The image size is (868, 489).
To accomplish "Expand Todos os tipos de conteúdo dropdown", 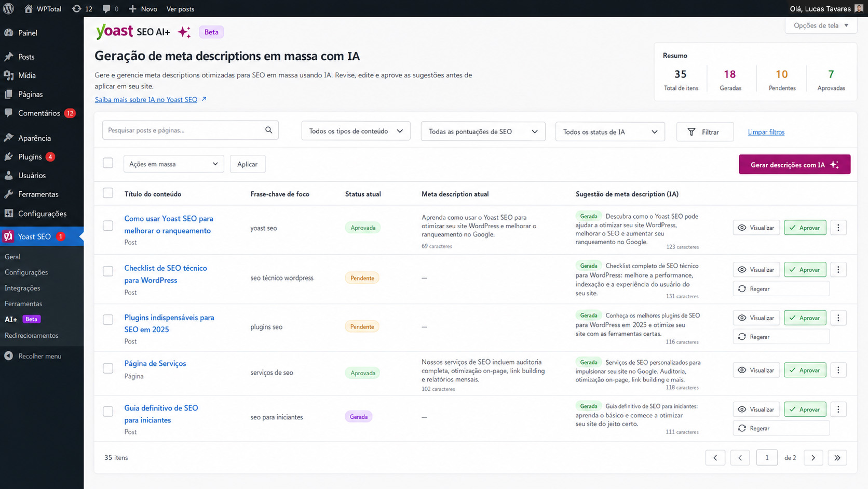I will [356, 131].
